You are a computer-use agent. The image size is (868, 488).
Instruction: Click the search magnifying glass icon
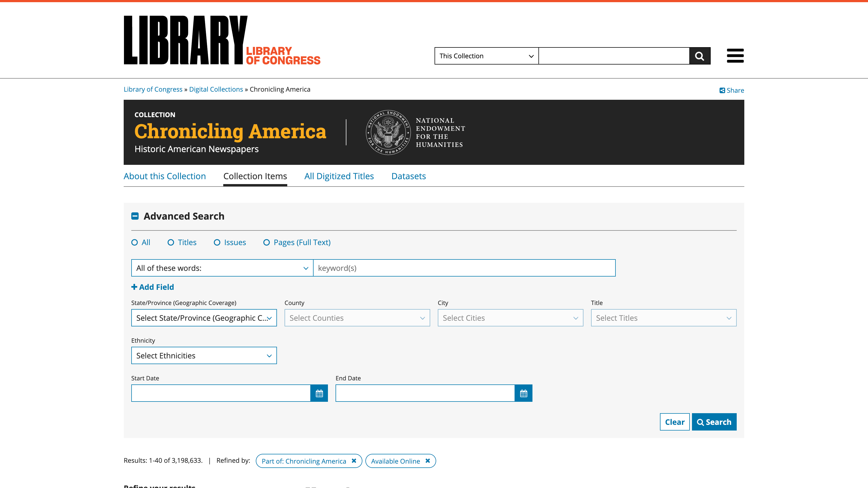[x=700, y=56]
